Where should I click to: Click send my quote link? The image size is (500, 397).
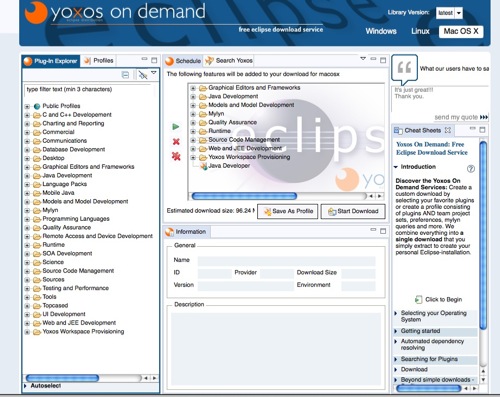tap(461, 117)
